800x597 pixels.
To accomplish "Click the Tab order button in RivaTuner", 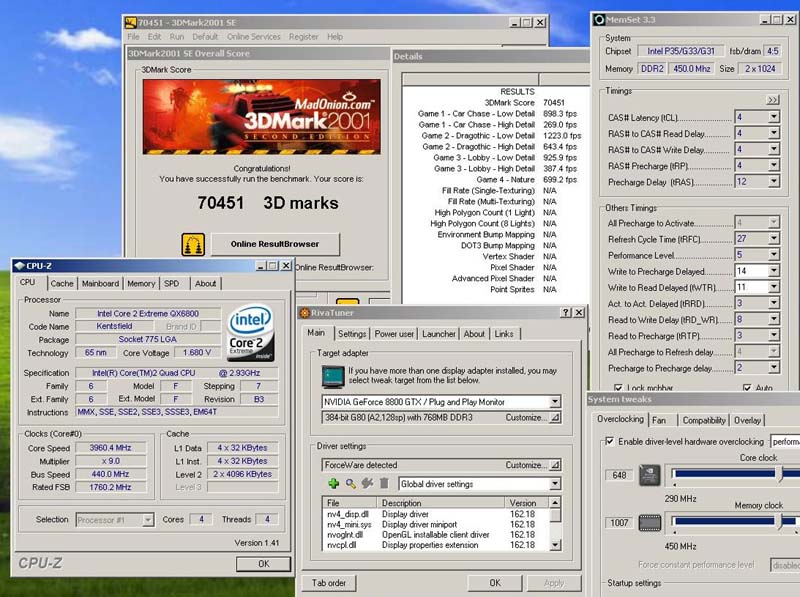I will pos(329,583).
